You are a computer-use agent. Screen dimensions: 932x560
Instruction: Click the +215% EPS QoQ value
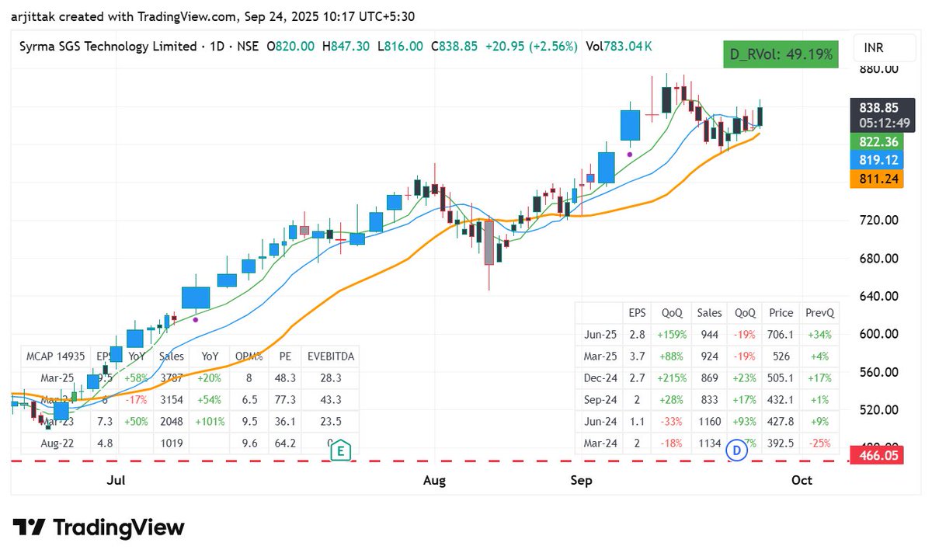coord(670,378)
